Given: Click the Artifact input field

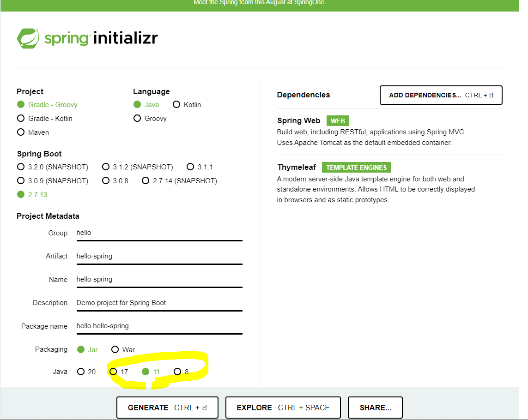Looking at the screenshot, I should [x=159, y=256].
